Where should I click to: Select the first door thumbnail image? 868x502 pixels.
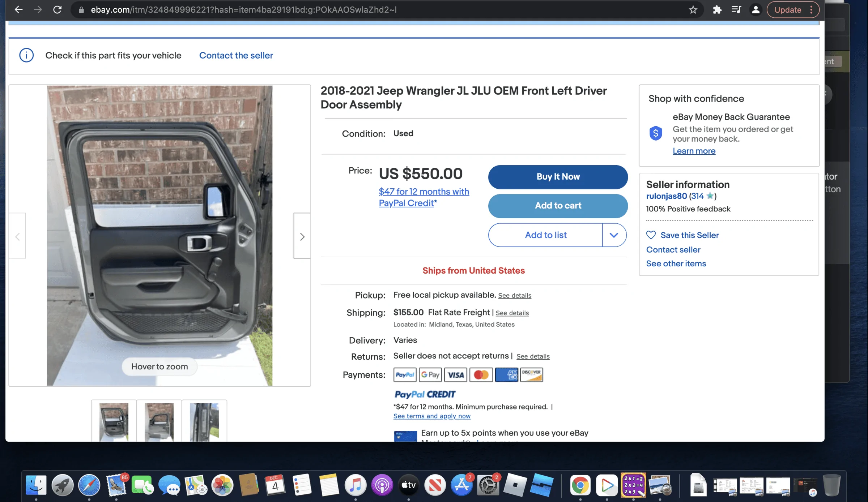[114, 421]
